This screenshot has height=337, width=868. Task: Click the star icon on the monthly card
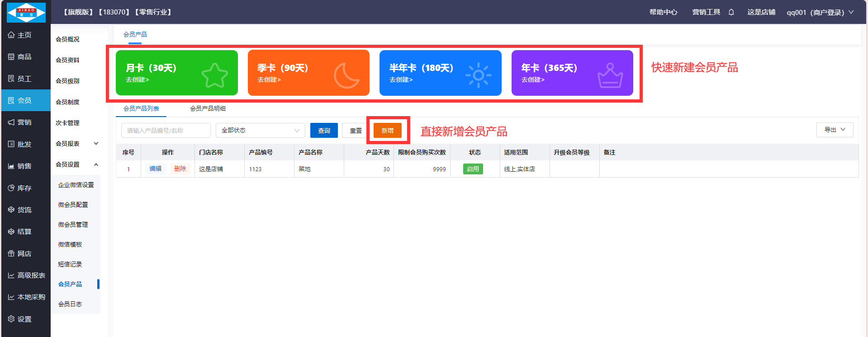214,75
